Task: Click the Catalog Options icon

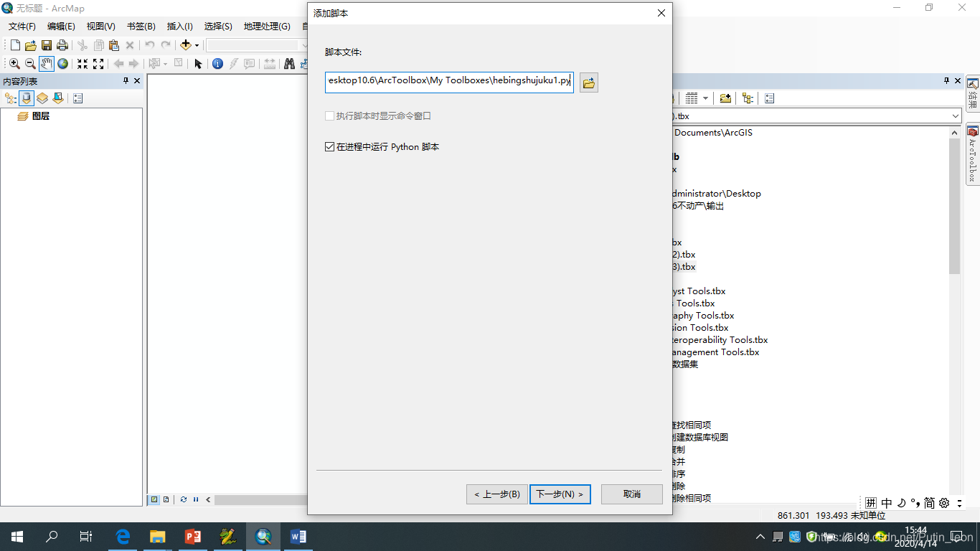Action: click(x=769, y=98)
